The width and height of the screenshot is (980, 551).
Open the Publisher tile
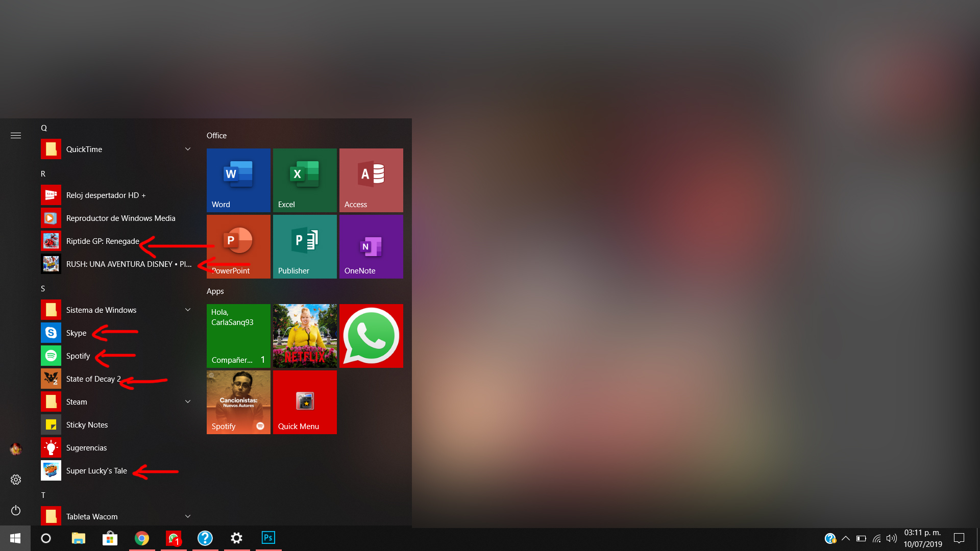305,246
